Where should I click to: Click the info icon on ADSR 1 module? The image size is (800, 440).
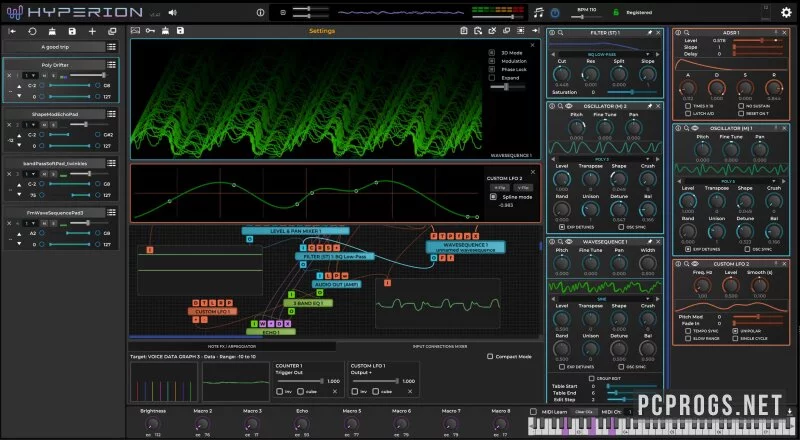click(x=678, y=33)
